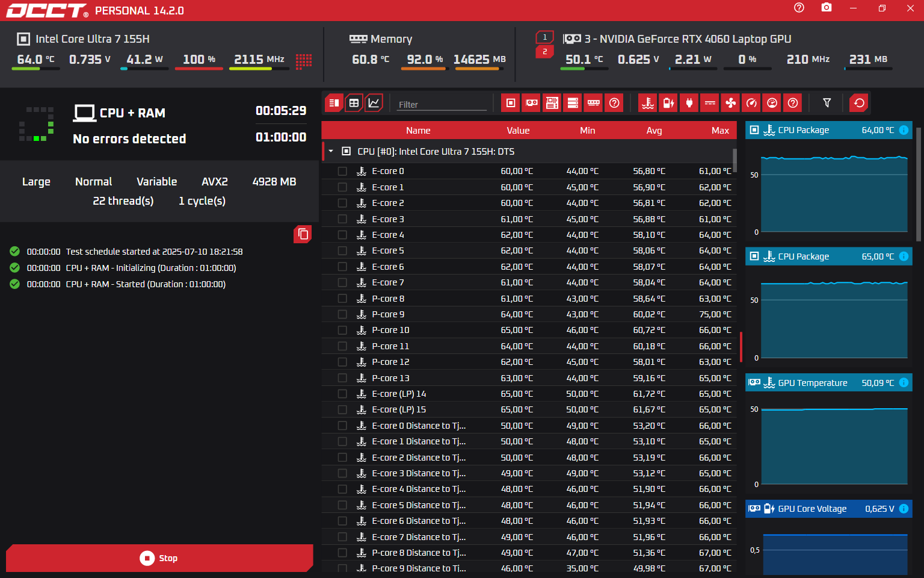Toggle the GPU sensor filter icon
Screen dimensions: 924x578
[531, 103]
